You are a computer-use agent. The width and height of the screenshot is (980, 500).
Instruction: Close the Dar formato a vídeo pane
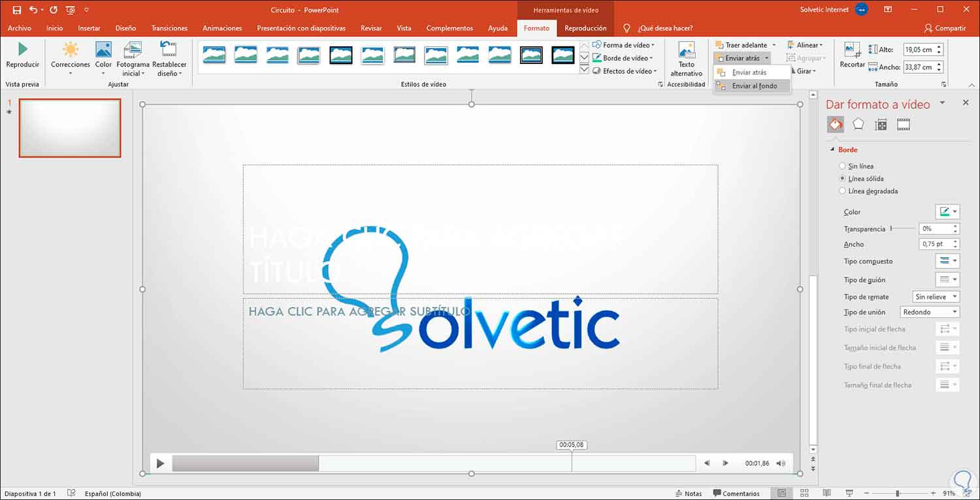point(966,103)
